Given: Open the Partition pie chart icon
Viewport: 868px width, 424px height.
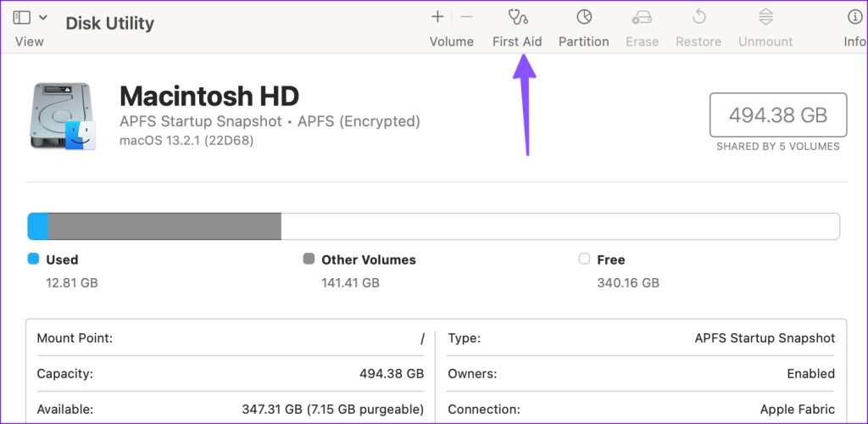Looking at the screenshot, I should (583, 17).
